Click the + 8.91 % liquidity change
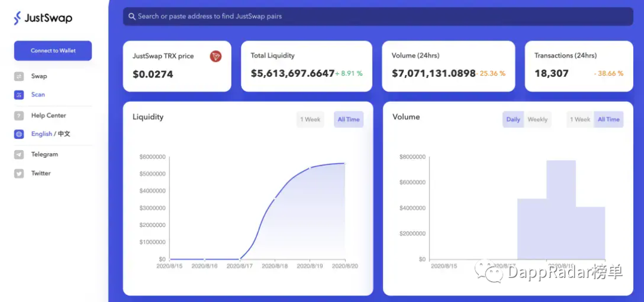Viewport: 644px width, 302px height. 349,74
